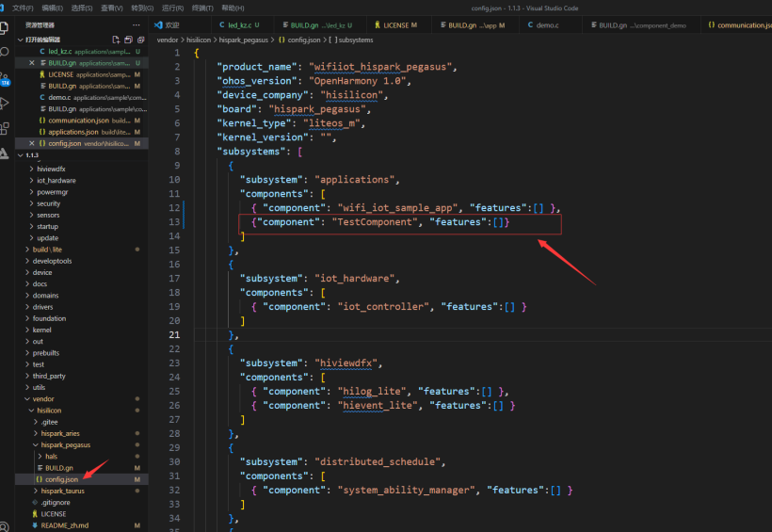Image resolution: width=772 pixels, height=532 pixels.
Task: Open README_zh.md in the file tree
Action: 65,525
